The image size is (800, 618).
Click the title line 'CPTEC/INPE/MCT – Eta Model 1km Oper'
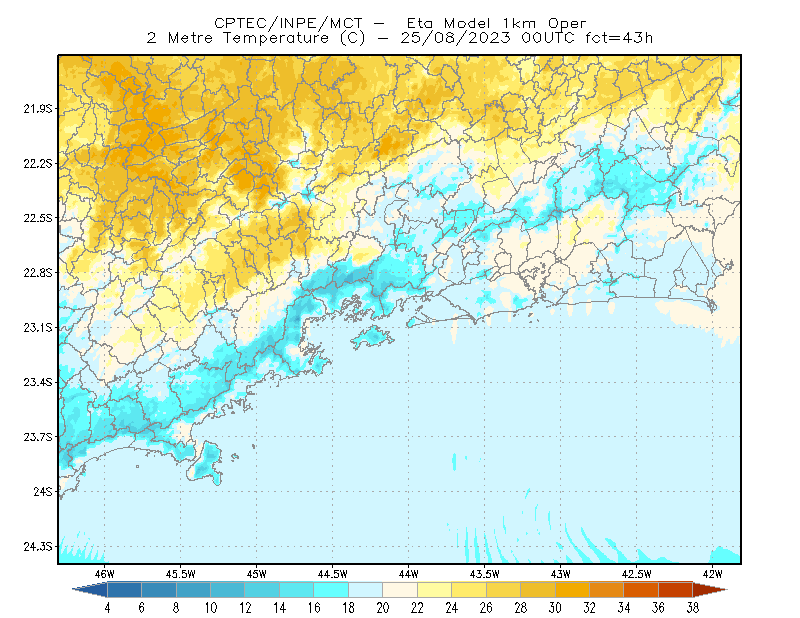[x=400, y=23]
